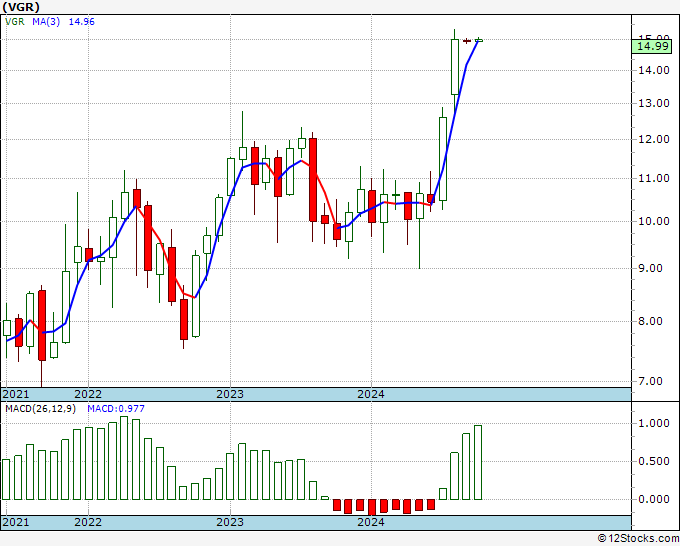Viewport: 680px width, 546px height.
Task: Select the 14.96 moving average value
Action: (82, 22)
